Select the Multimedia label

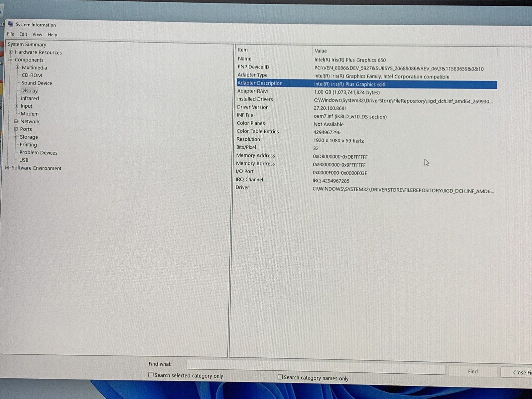pos(35,67)
